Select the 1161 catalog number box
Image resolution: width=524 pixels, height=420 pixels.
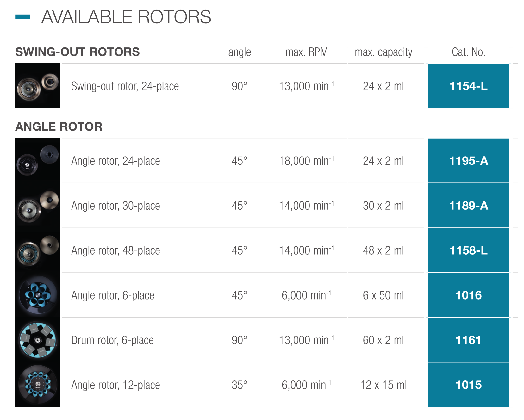point(468,340)
